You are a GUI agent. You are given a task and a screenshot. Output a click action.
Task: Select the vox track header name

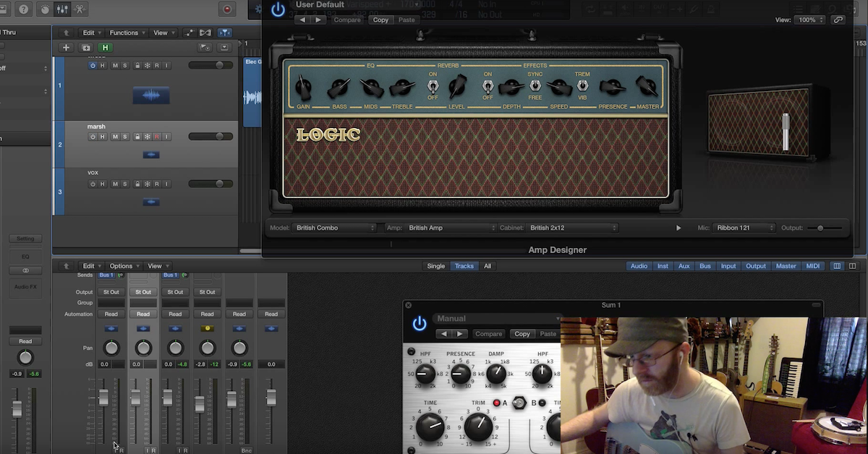coord(93,173)
